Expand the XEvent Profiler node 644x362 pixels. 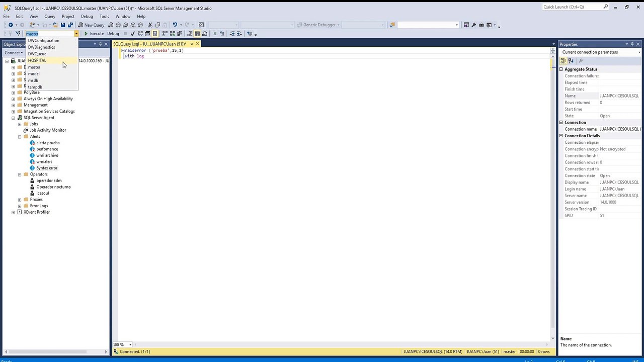point(13,212)
